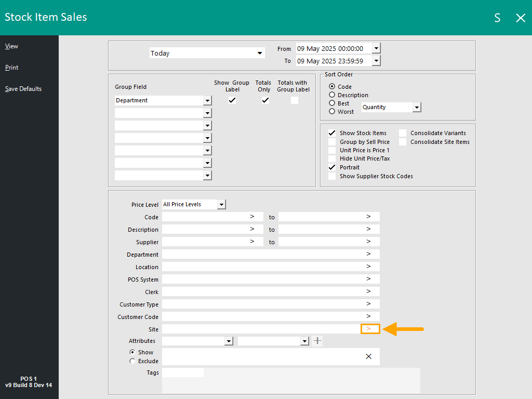Open Customer Type filter lookup arrow
This screenshot has height=399, width=532.
pyautogui.click(x=368, y=303)
